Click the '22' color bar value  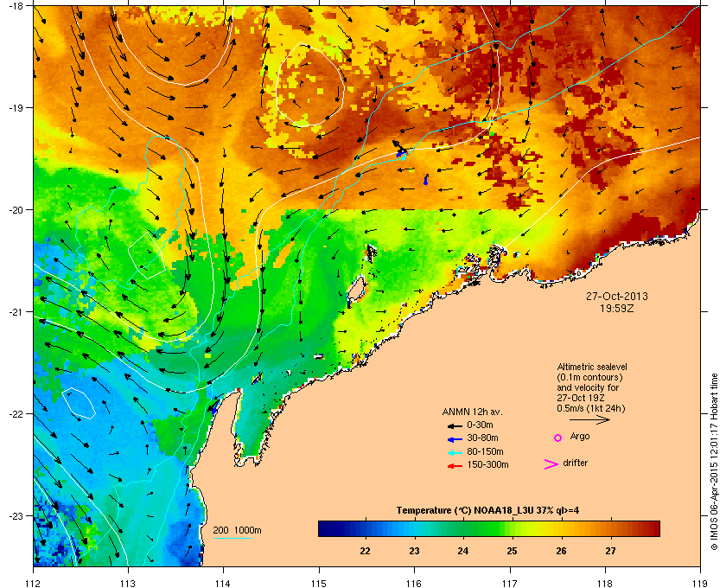click(x=366, y=551)
